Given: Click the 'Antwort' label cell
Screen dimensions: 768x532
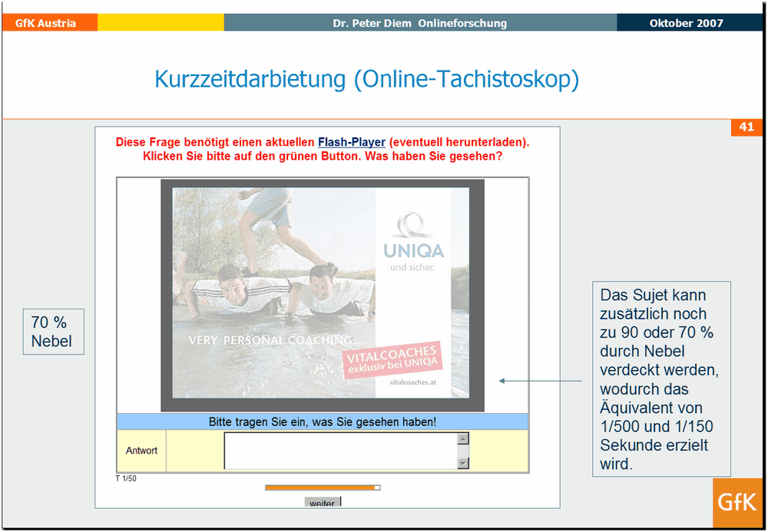Looking at the screenshot, I should [141, 451].
